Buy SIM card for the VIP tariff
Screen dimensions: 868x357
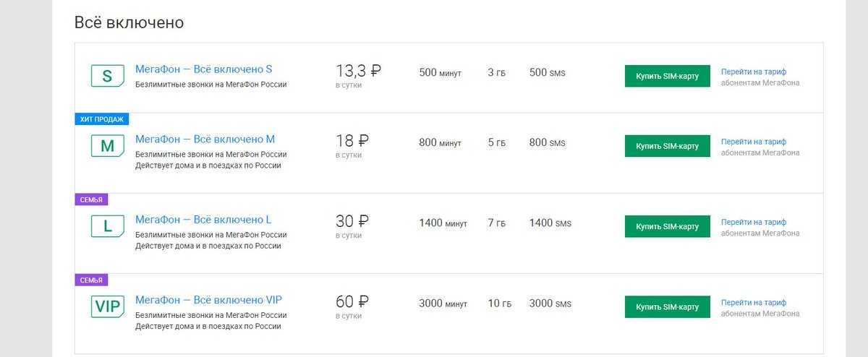tap(667, 306)
